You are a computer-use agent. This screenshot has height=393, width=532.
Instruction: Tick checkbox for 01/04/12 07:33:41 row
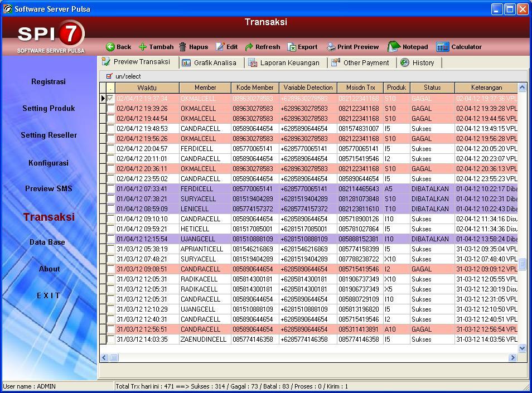coord(110,189)
